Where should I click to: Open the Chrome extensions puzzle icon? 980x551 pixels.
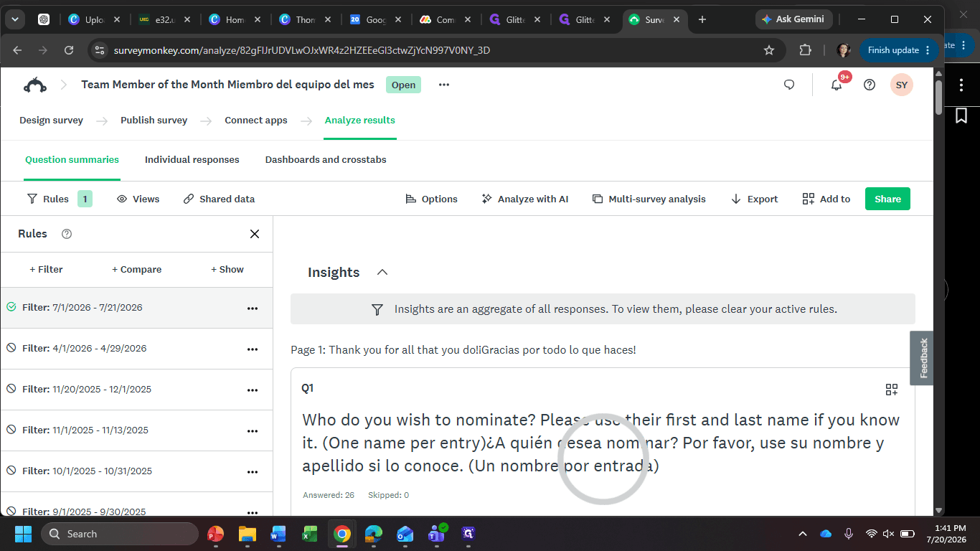coord(805,50)
